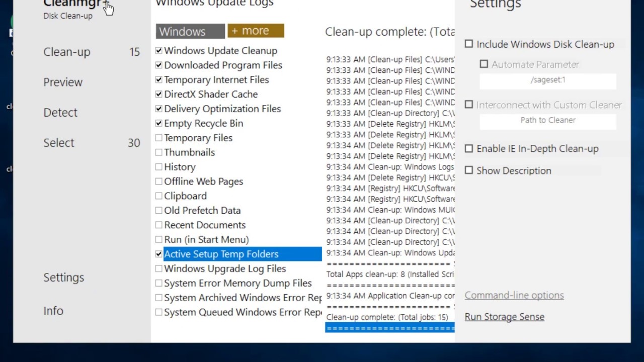
Task: Click the Run Storage Sense link
Action: click(504, 317)
